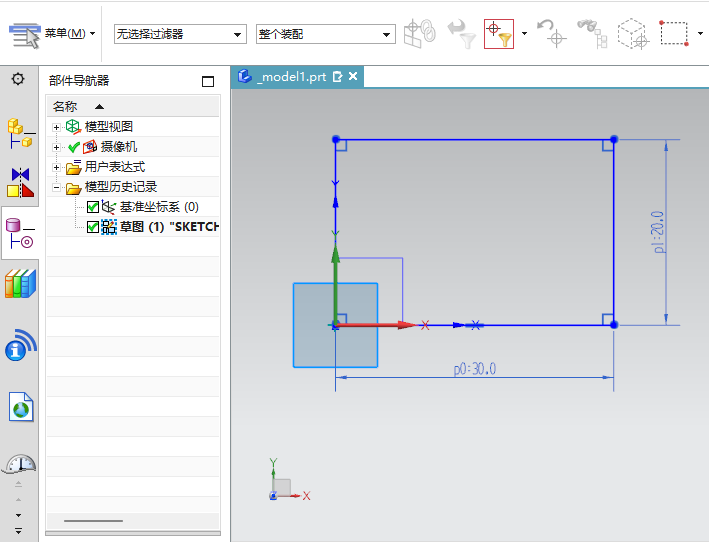709x542 pixels.
Task: Select the 模型视图 tree item
Action: coord(109,127)
